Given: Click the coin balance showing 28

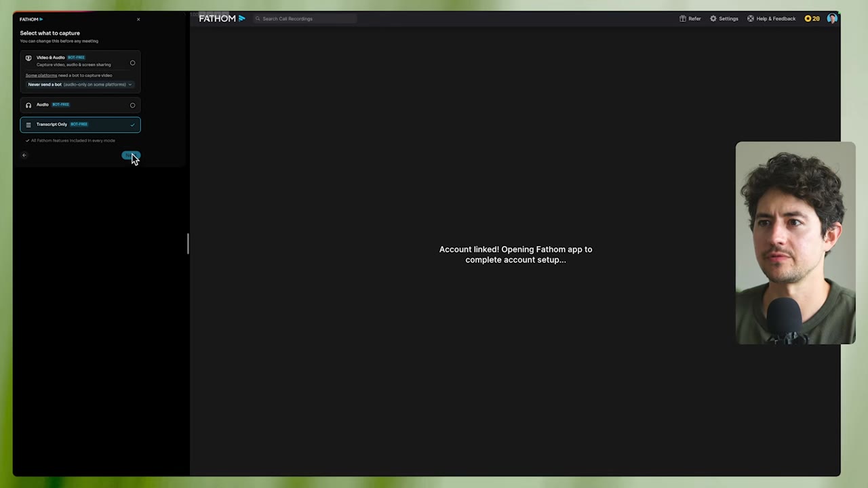Looking at the screenshot, I should tap(812, 18).
